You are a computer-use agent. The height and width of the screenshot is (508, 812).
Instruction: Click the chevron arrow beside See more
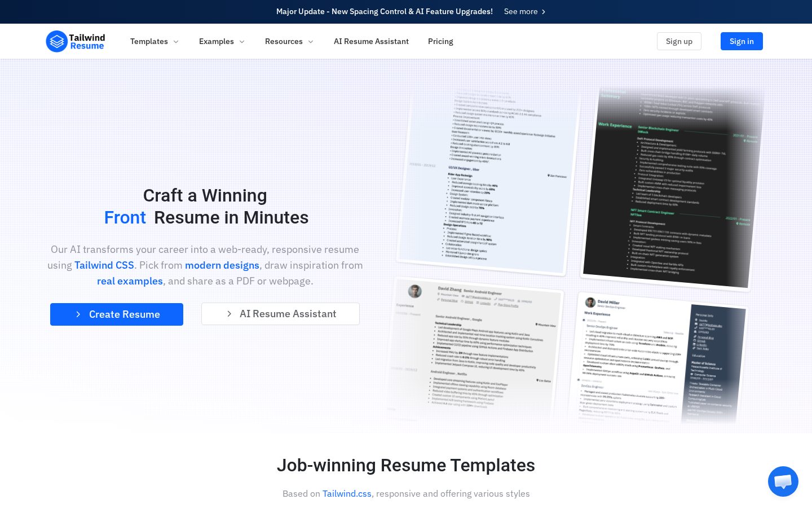pos(544,12)
